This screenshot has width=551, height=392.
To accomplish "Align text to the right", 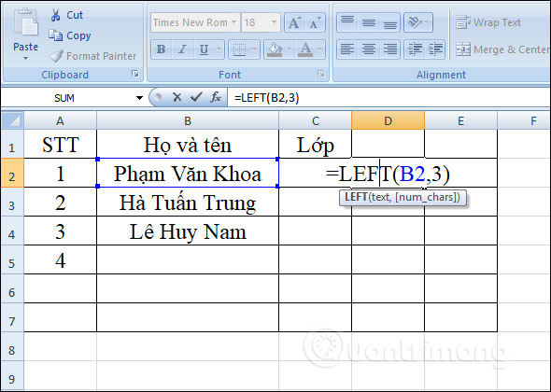I will coord(389,49).
